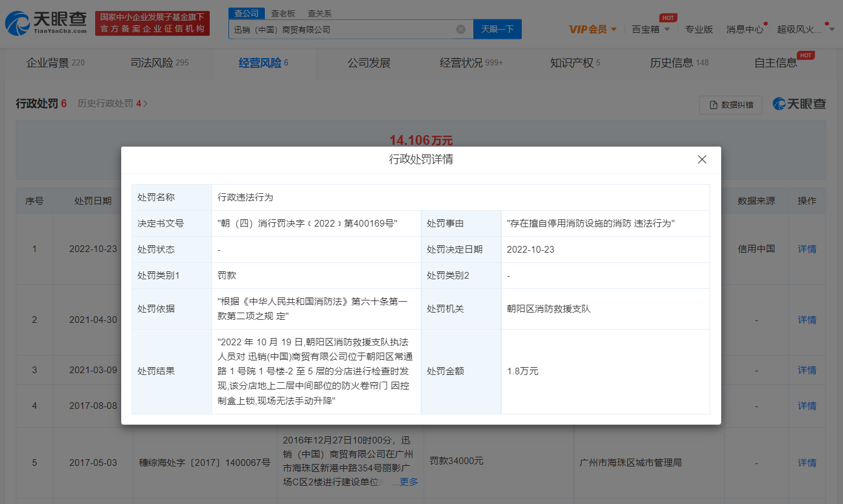Clear the search box with the X icon

pos(461,29)
